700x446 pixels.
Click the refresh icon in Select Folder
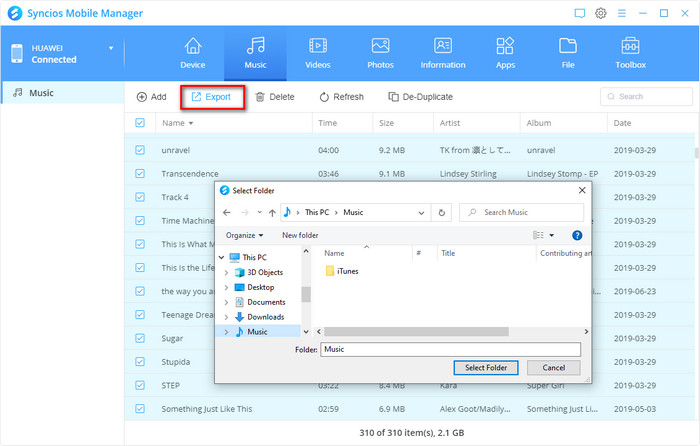[442, 213]
